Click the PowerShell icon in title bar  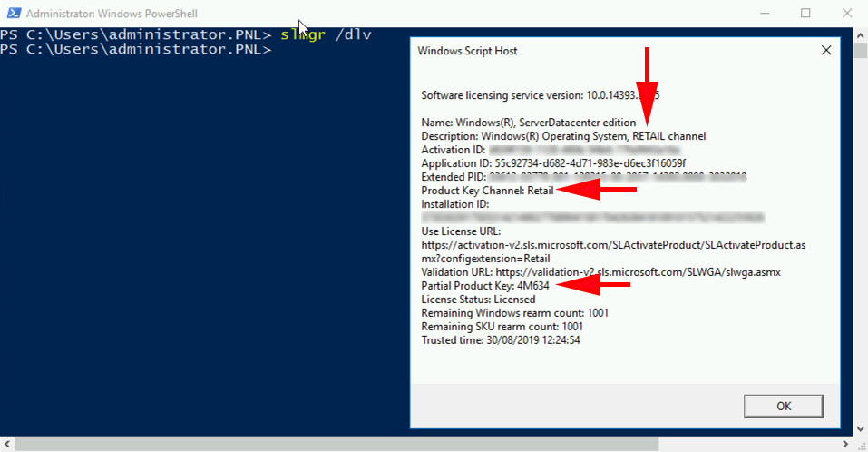click(14, 13)
